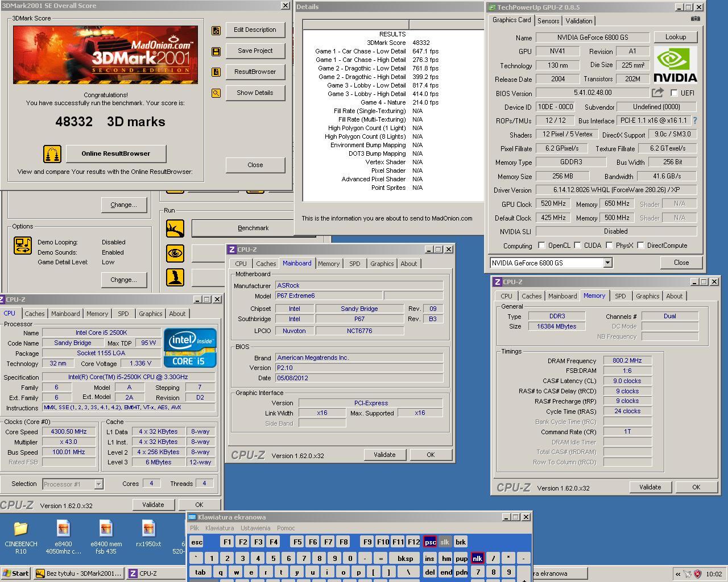Viewport: 728px width, 582px height.
Task: Click the psc key on on-screen keyboard
Action: click(x=430, y=542)
